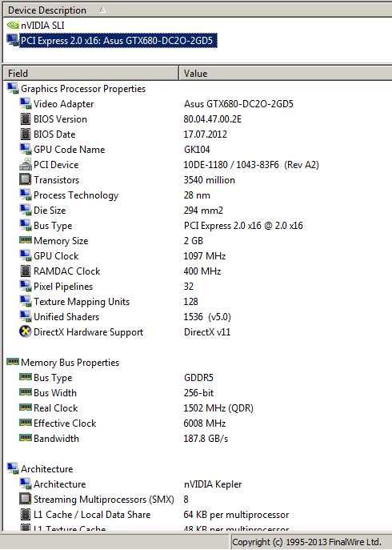The width and height of the screenshot is (392, 550).
Task: Select the 187.8 GB/s bandwidth value
Action: 206,438
